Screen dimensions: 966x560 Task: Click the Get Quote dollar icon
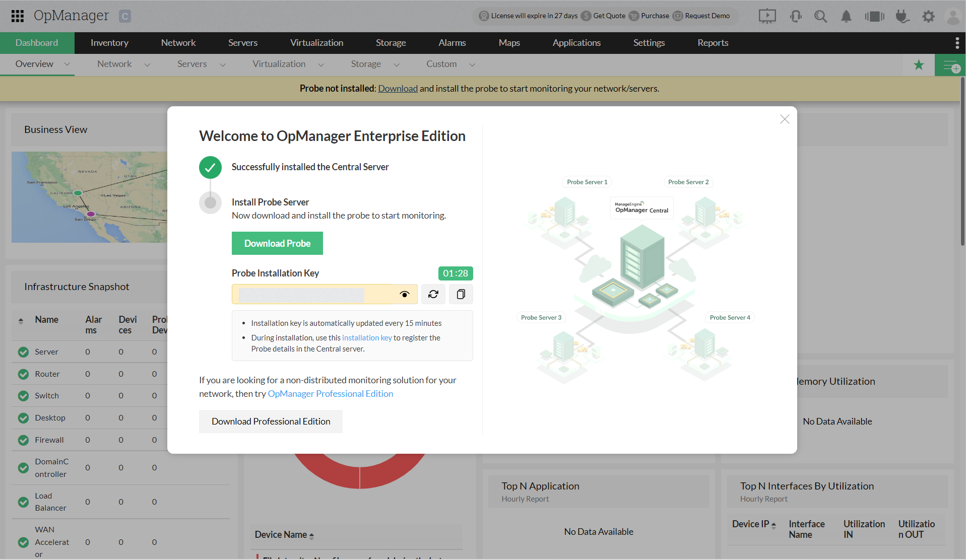pyautogui.click(x=586, y=16)
